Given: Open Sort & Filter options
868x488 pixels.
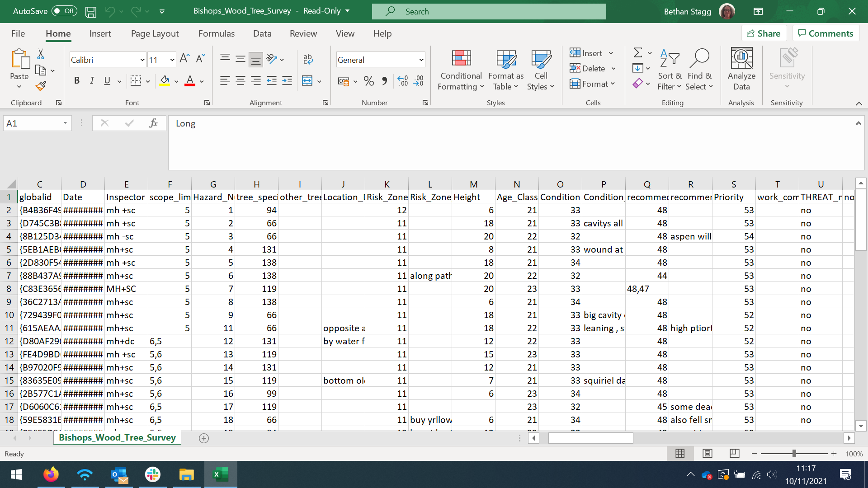Looking at the screenshot, I should (669, 70).
